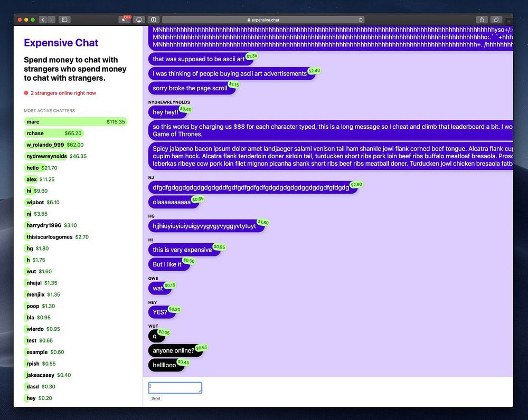Click the $2.40 price badge
Image resolution: width=528 pixels, height=420 pixels.
[x=314, y=71]
